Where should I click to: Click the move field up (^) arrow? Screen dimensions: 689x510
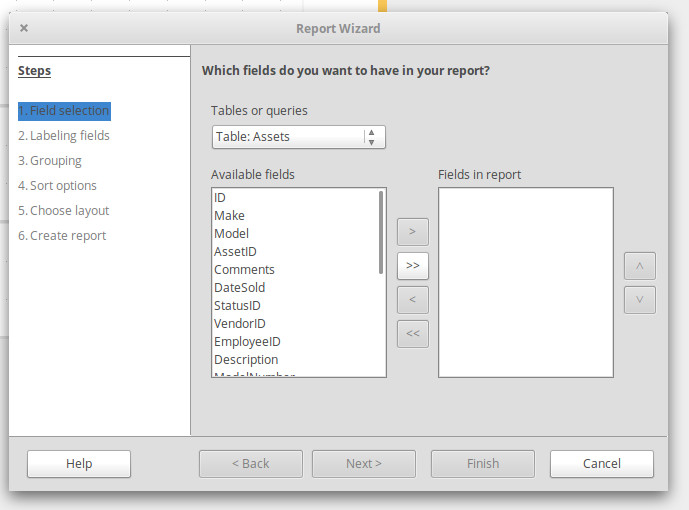coord(639,267)
